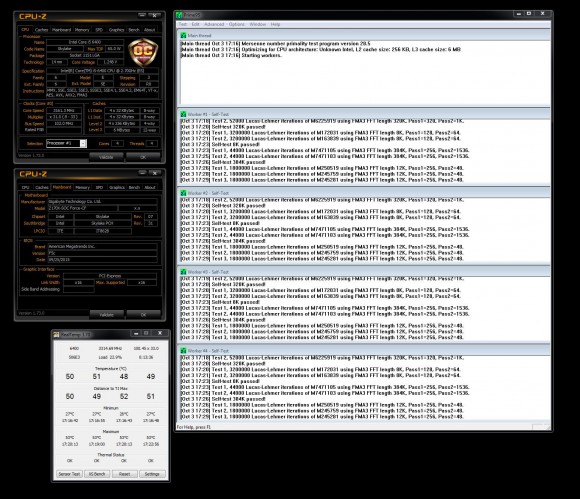Click the Worker #3 Self-Test window icon

183,272
